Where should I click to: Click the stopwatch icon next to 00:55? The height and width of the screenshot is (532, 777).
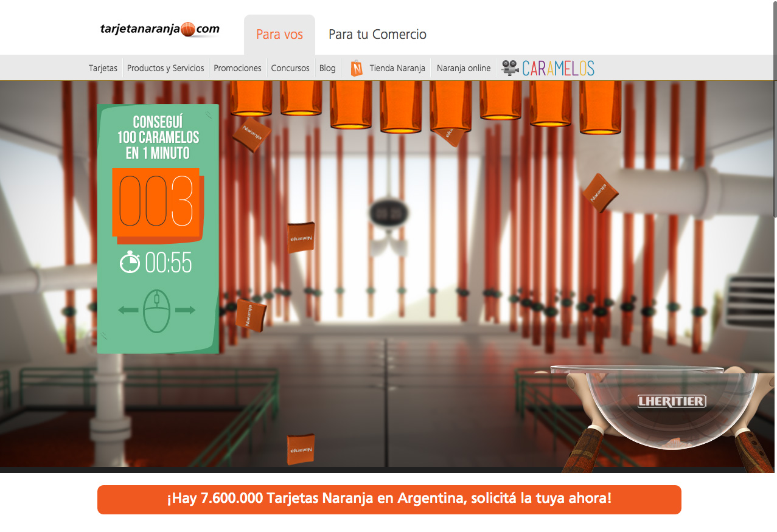130,263
